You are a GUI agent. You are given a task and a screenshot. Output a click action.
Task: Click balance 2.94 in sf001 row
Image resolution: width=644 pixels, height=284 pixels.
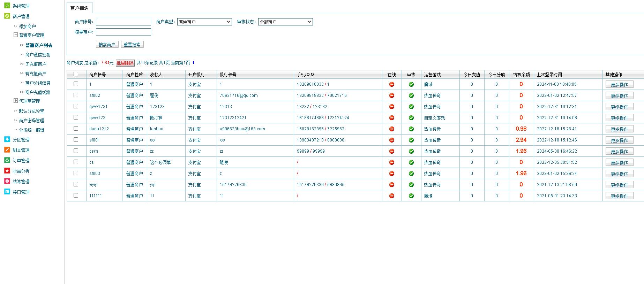tap(521, 140)
